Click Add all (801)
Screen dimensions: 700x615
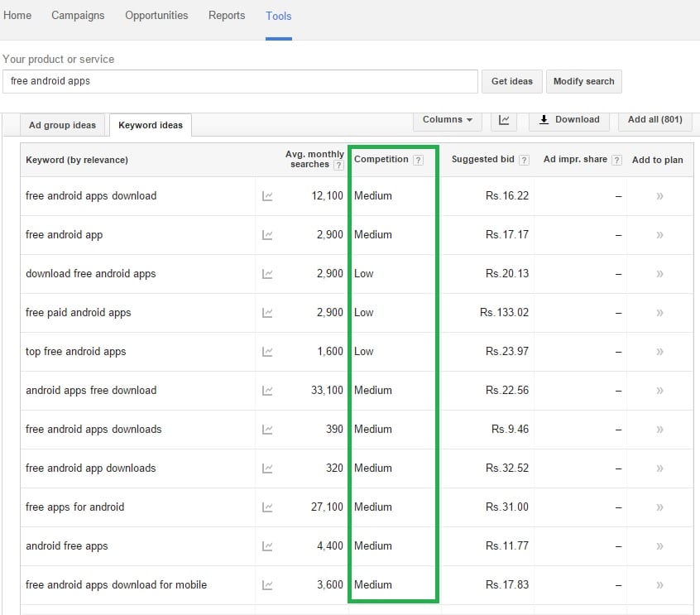coord(654,120)
